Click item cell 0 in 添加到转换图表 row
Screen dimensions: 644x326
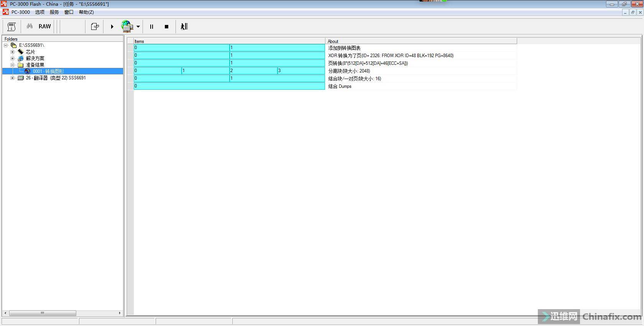pos(181,48)
